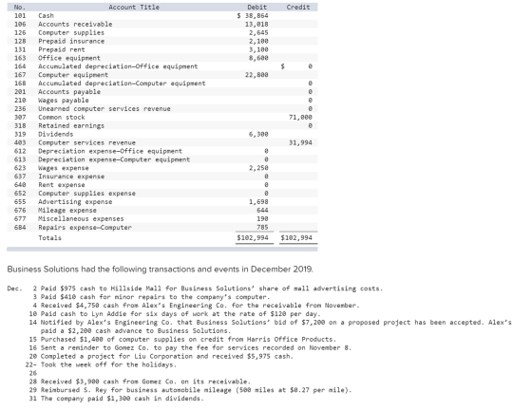The height and width of the screenshot is (410, 532).
Task: Click 'Miscellaneous expenses' account title
Action: tap(81, 219)
